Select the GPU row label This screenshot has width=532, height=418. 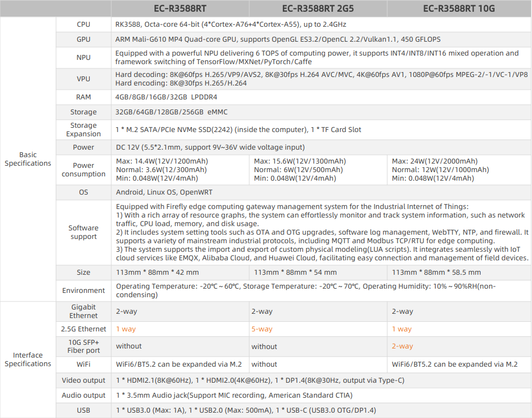pos(83,40)
